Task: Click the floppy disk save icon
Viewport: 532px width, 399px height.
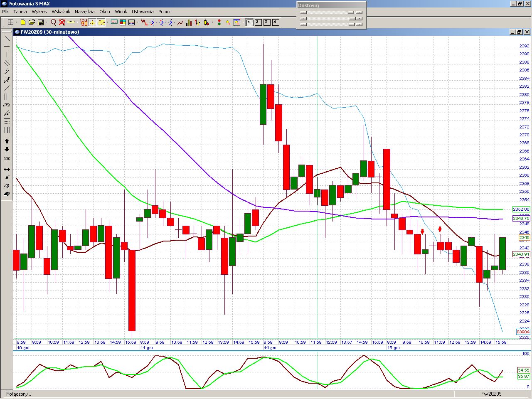Action: coord(41,22)
